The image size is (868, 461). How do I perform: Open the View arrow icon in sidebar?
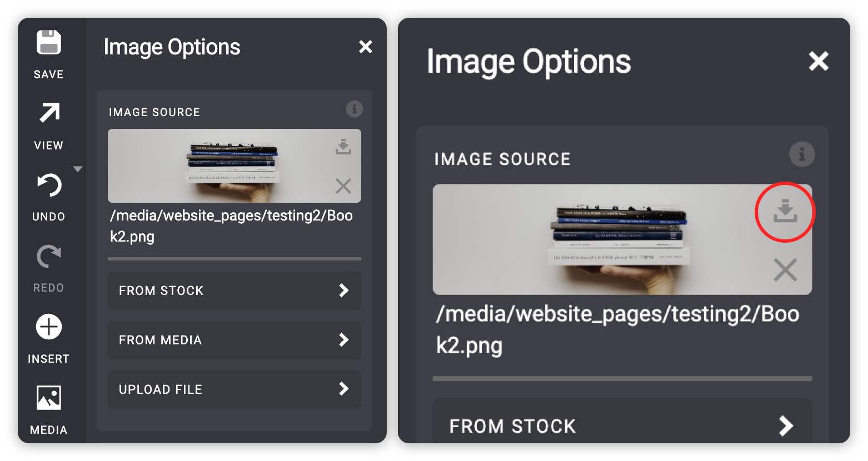tap(49, 114)
